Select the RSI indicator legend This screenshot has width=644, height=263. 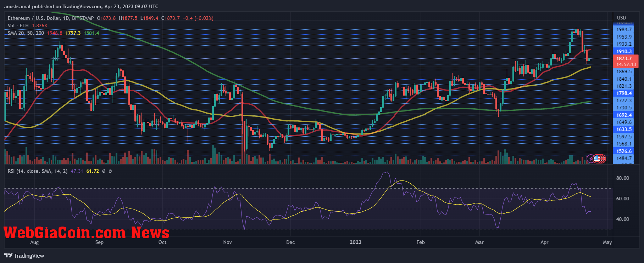38,171
